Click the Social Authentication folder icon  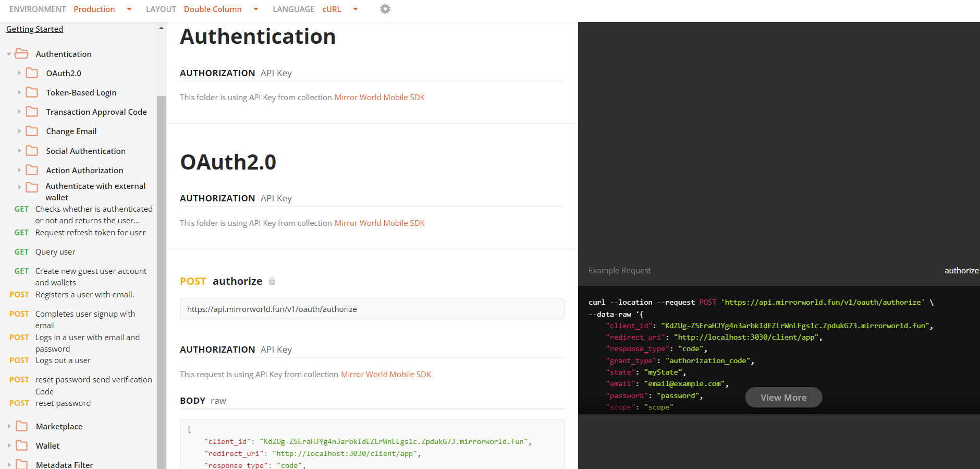coord(32,151)
